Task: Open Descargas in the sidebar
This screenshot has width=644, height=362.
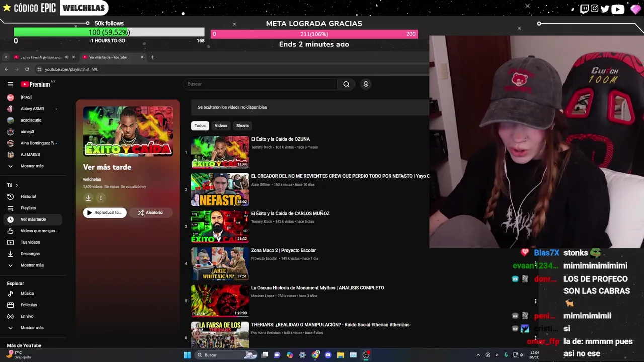Action: click(31, 254)
